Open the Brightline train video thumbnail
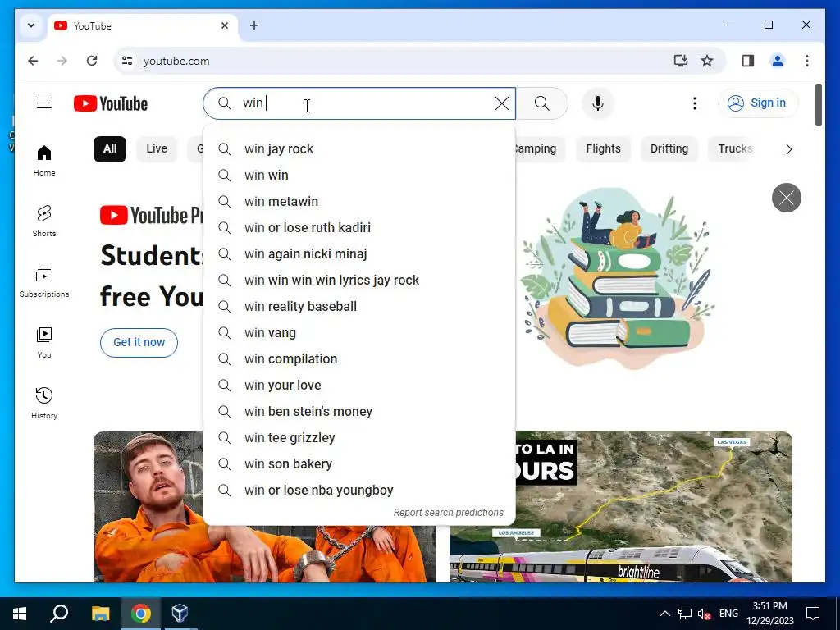Viewport: 840px width, 630px height. pyautogui.click(x=620, y=507)
